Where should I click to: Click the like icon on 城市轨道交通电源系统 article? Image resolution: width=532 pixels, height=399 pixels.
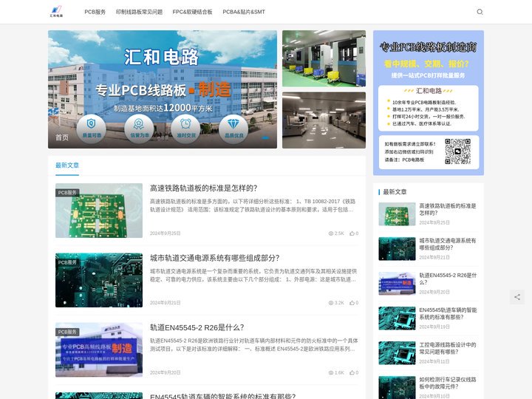click(x=352, y=303)
